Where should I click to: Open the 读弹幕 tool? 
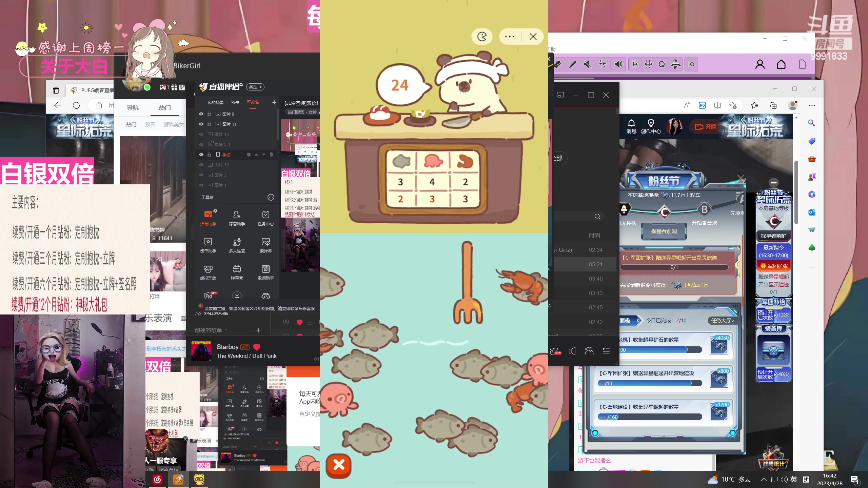265,245
